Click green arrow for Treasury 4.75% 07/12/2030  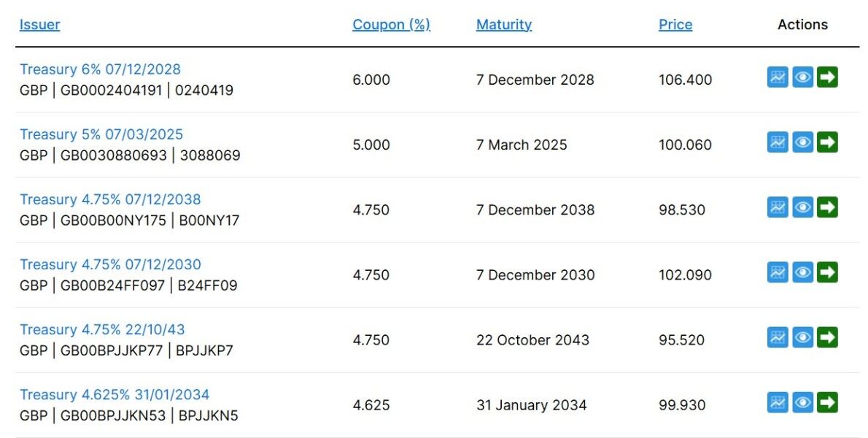click(827, 272)
